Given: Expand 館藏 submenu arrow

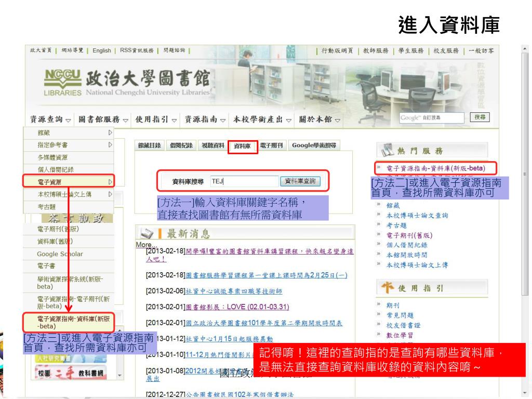Looking at the screenshot, I should click(x=110, y=132).
